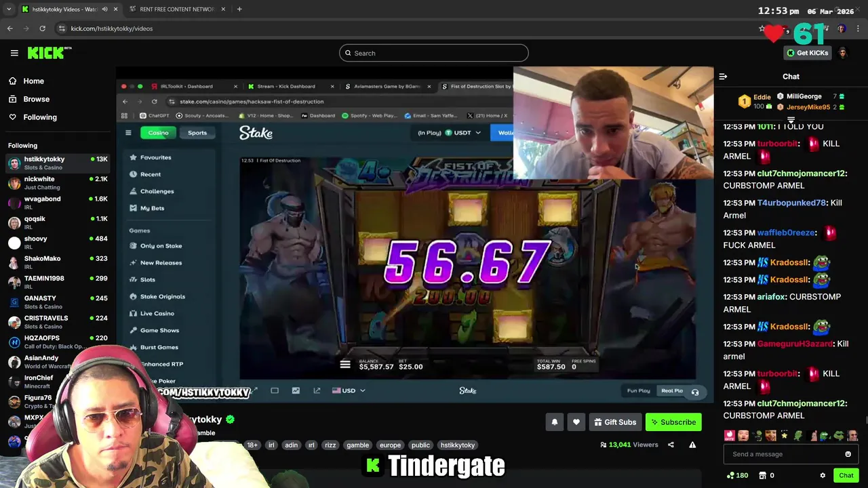Select the 18+ tag
The width and height of the screenshot is (868, 488).
pyautogui.click(x=252, y=445)
